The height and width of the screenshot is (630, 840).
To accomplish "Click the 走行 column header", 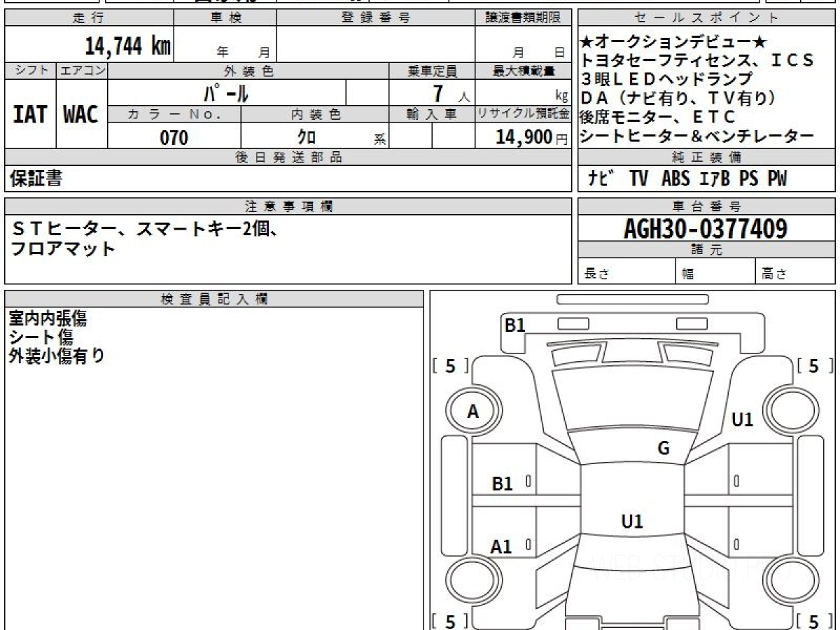I will point(88,18).
